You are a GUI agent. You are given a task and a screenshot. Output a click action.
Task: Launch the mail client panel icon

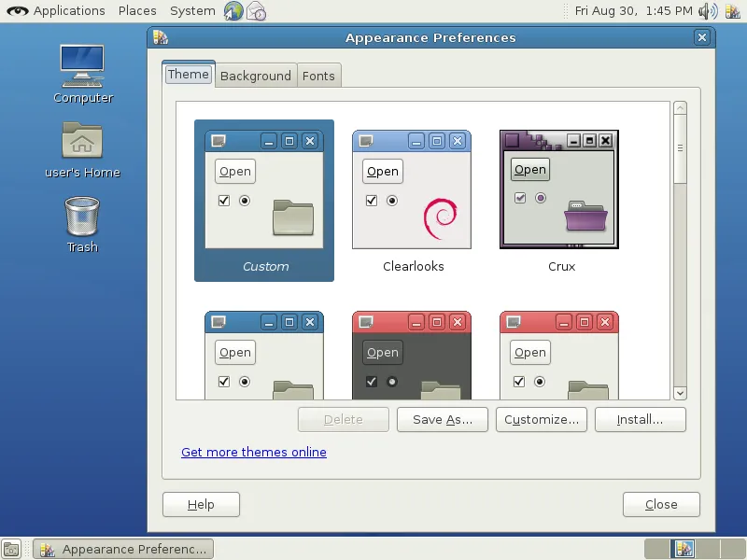256,10
